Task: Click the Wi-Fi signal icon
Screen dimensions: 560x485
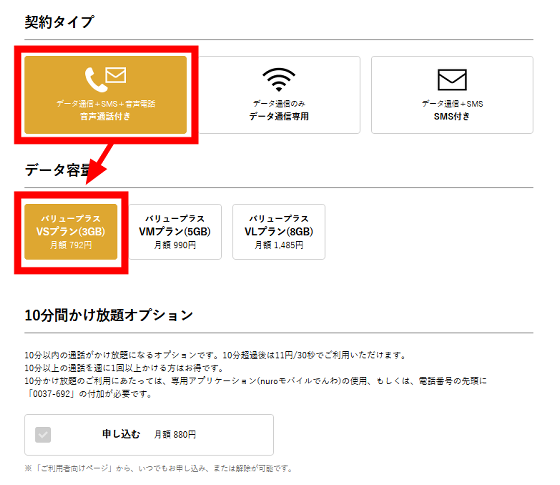Action: point(279,80)
